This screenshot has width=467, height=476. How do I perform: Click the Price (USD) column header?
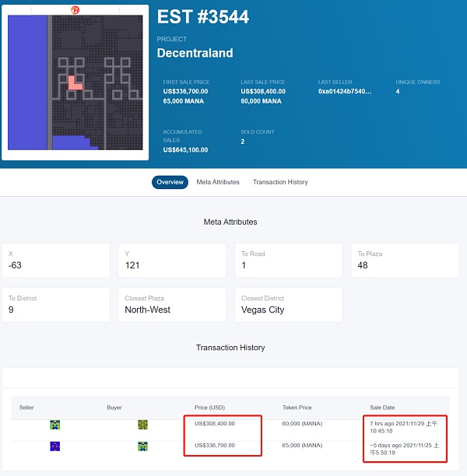tap(209, 408)
